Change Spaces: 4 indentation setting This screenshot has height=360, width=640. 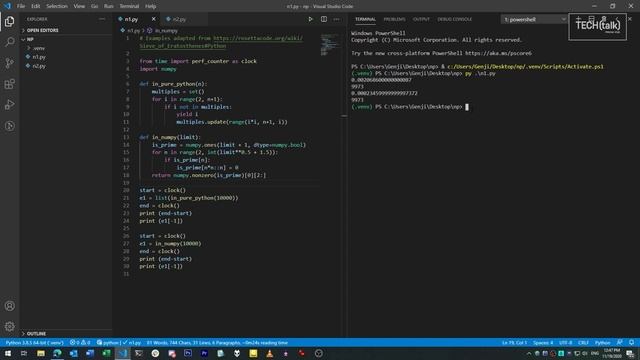coord(543,342)
